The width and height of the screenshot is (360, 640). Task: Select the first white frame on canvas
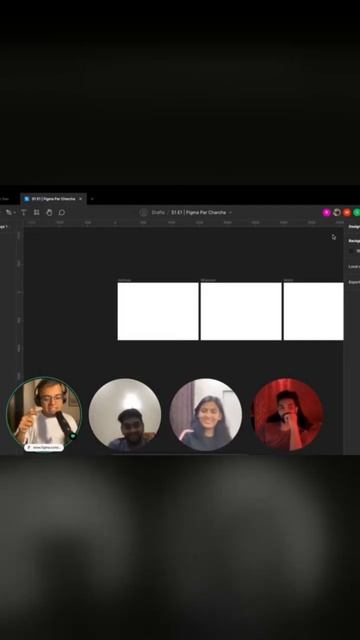(x=158, y=311)
